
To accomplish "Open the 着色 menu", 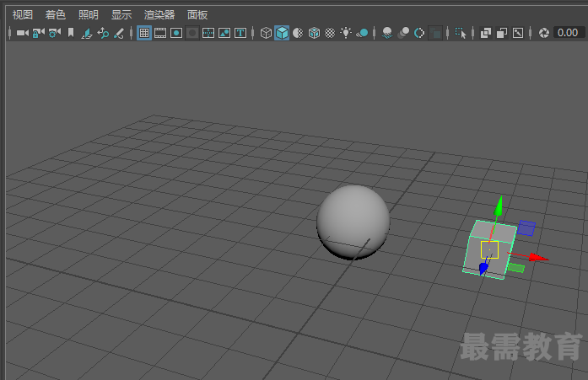I will (x=56, y=15).
